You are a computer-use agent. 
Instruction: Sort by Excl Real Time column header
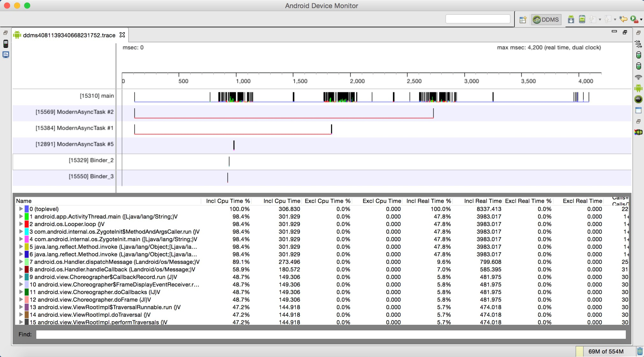coord(582,201)
